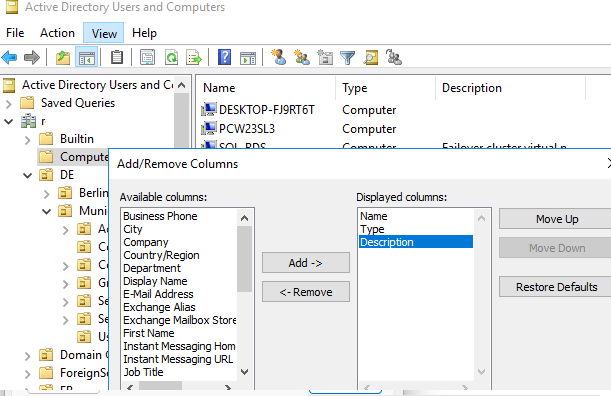Collapse the Munich node

(46, 212)
